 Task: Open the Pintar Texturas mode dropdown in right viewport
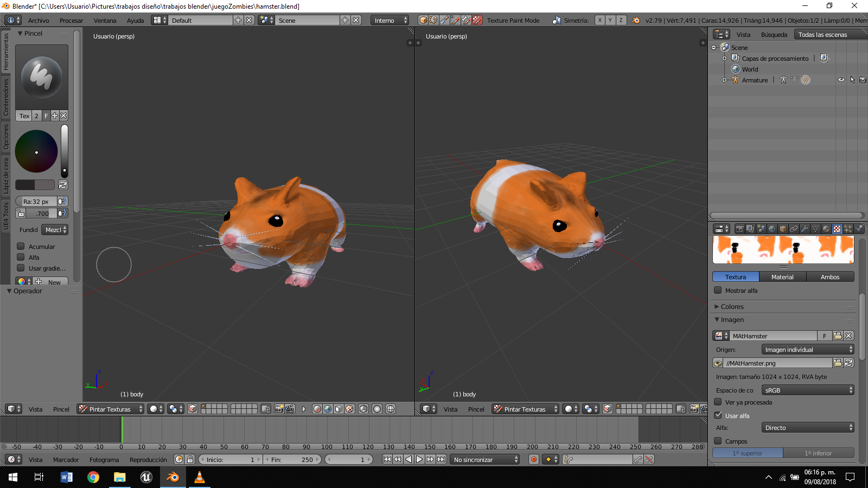pyautogui.click(x=526, y=409)
